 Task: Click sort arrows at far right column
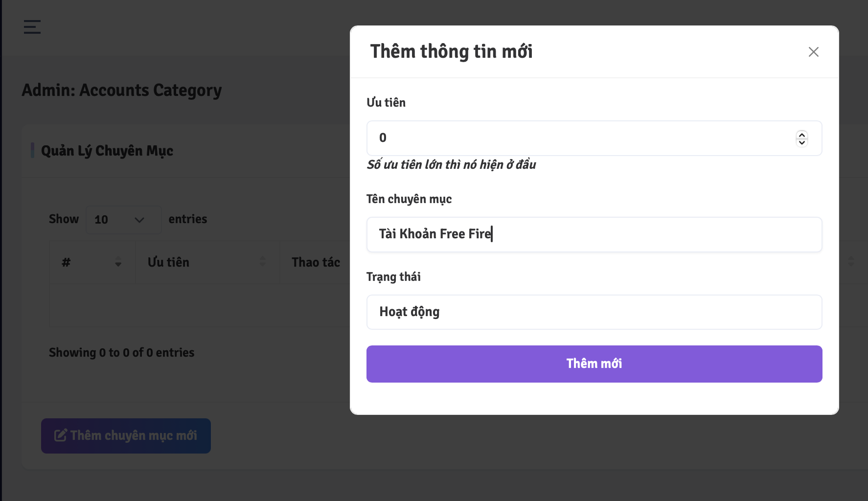click(851, 262)
